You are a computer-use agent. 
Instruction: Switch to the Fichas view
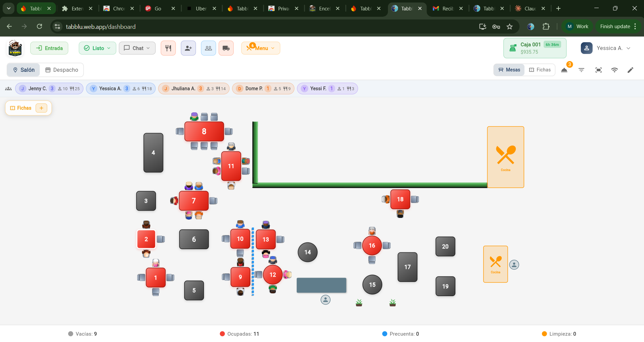pyautogui.click(x=540, y=70)
